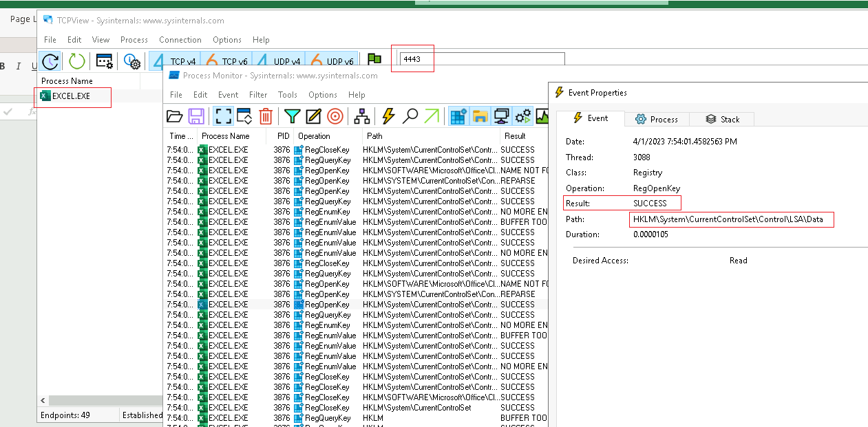
Task: Click the green jump-to arrow icon
Action: coord(432,116)
